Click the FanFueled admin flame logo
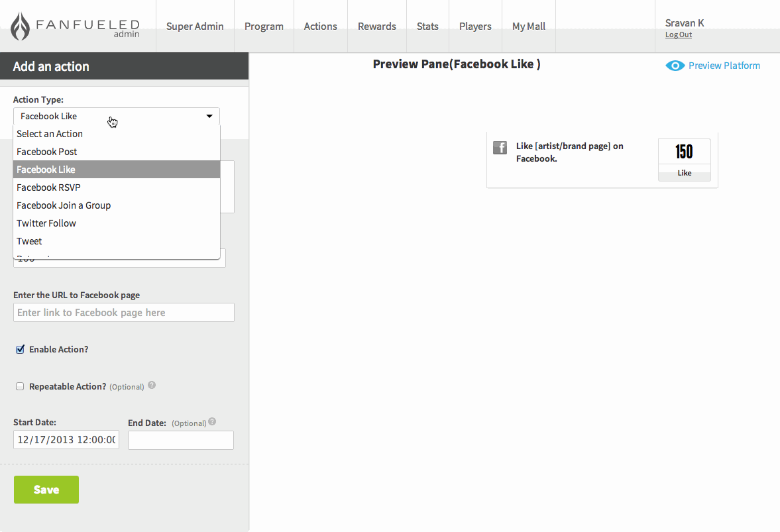Viewport: 780px width, 532px height. click(21, 27)
